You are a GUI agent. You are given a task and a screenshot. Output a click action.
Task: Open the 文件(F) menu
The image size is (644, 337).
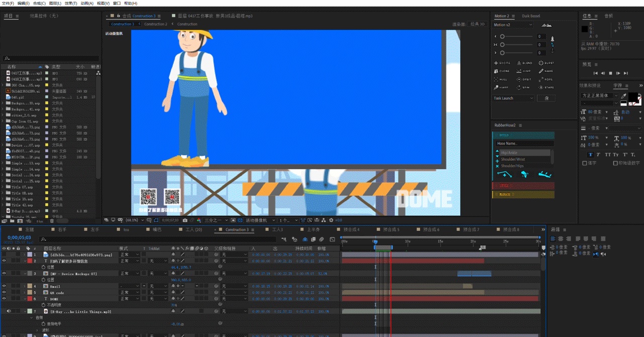coord(8,3)
